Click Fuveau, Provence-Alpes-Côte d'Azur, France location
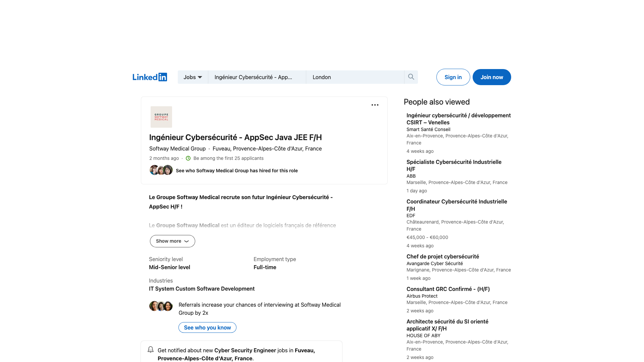This screenshot has width=644, height=362. pos(267,148)
